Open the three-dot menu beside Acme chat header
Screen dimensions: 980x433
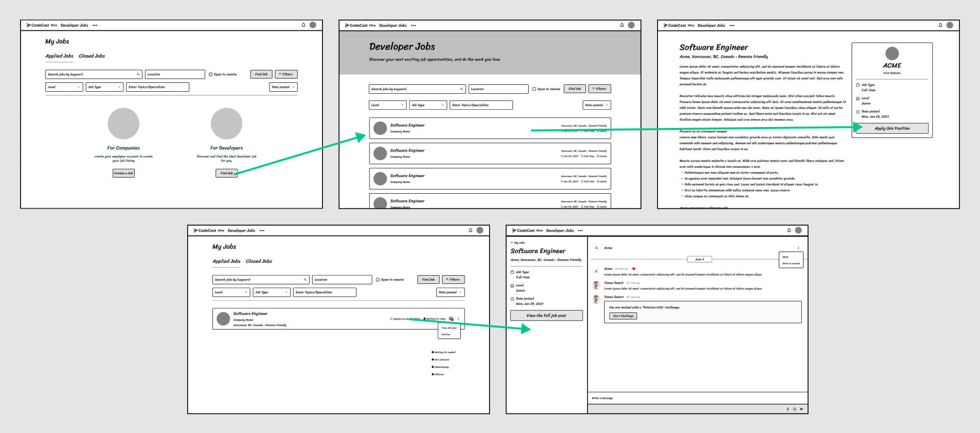pyautogui.click(x=798, y=248)
